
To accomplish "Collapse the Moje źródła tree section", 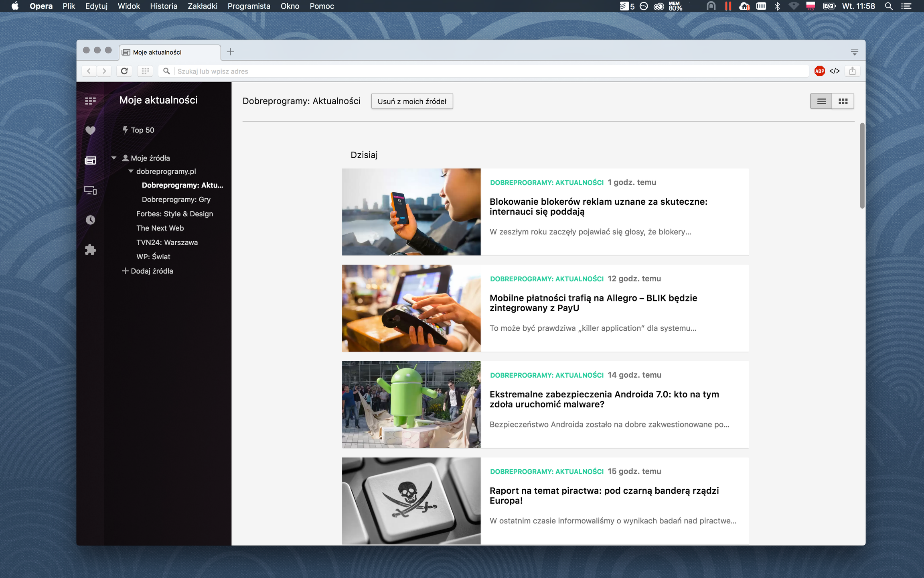I will pyautogui.click(x=114, y=158).
